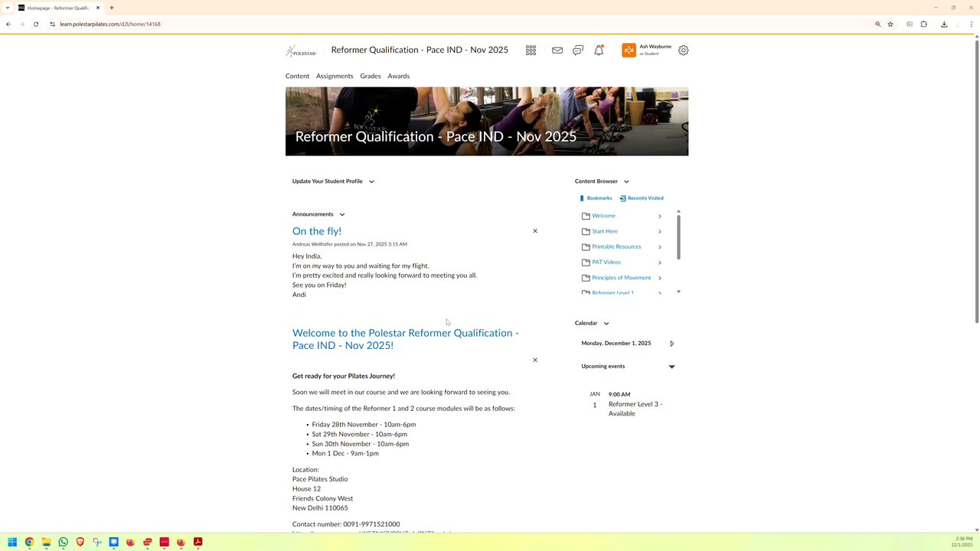Click the course title in the header
980x551 pixels.
tap(420, 50)
